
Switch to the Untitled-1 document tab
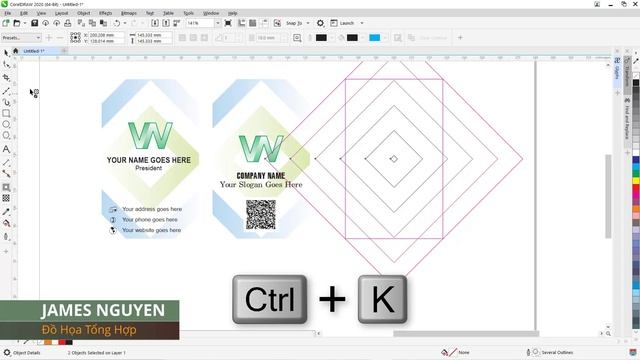(x=34, y=51)
